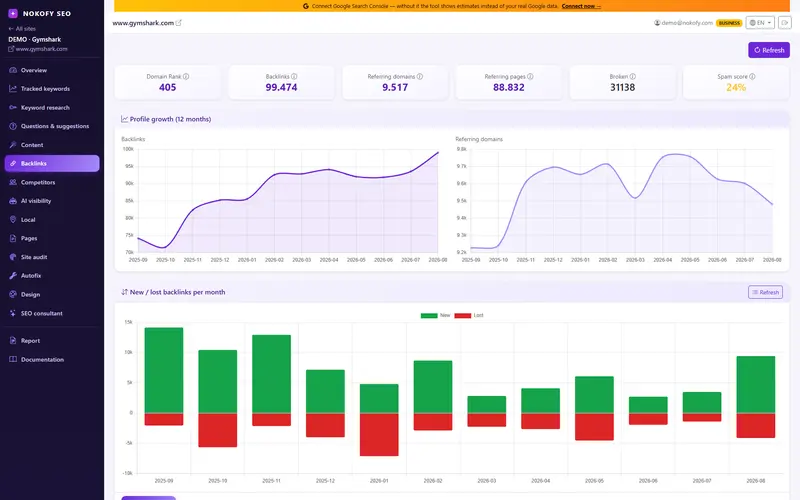Click Connect now link in banner

coord(581,6)
